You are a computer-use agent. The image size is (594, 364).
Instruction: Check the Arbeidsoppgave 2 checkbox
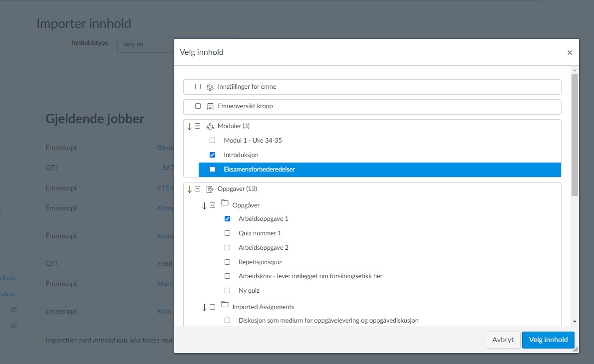pyautogui.click(x=227, y=247)
